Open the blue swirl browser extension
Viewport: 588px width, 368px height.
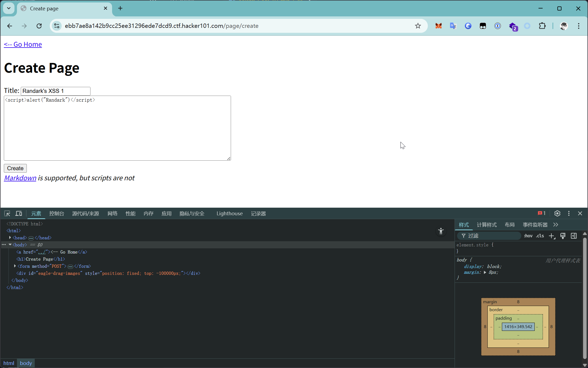[468, 26]
